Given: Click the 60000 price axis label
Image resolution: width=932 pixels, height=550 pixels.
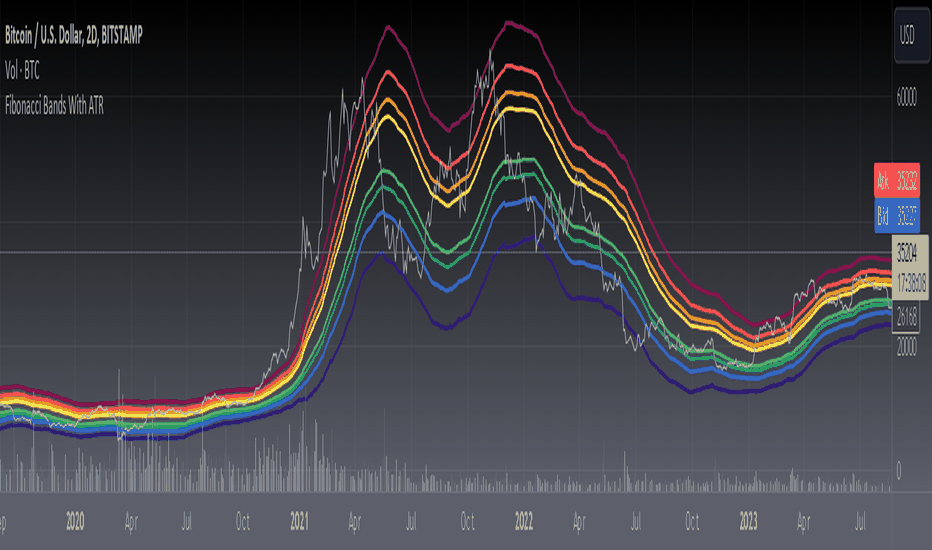Looking at the screenshot, I should 906,98.
